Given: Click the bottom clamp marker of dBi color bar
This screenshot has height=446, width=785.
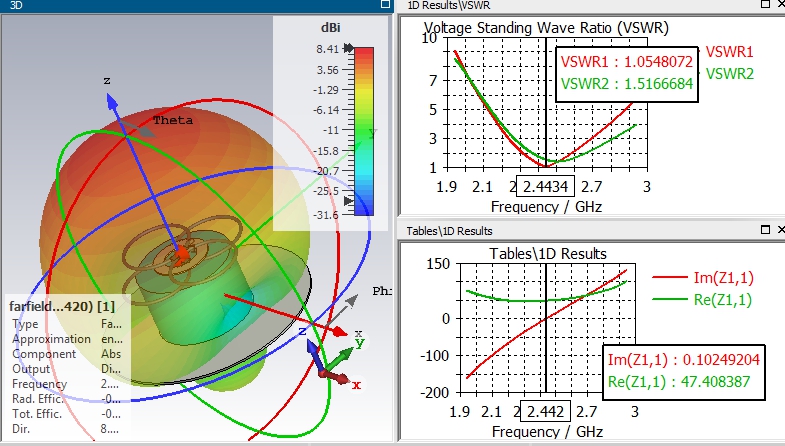Looking at the screenshot, I should pos(348,201).
